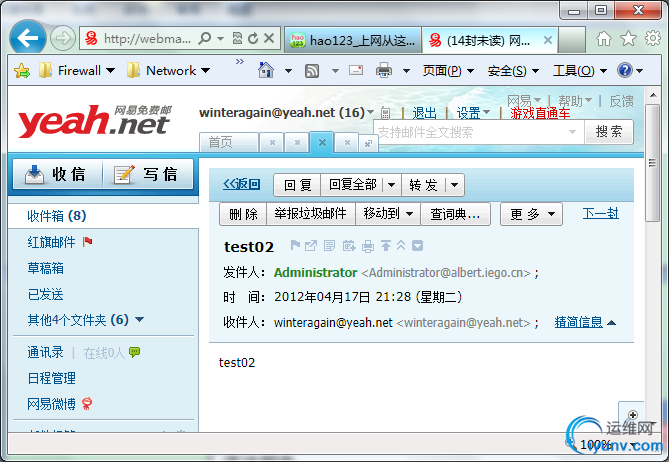Open 安全(S) menu
Viewport: 669px width, 462px height.
513,70
